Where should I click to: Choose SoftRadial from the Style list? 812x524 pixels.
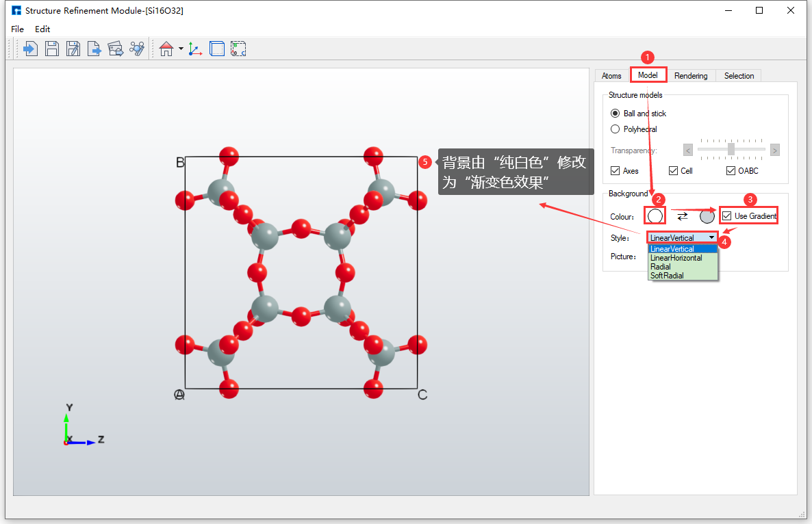[x=667, y=276]
